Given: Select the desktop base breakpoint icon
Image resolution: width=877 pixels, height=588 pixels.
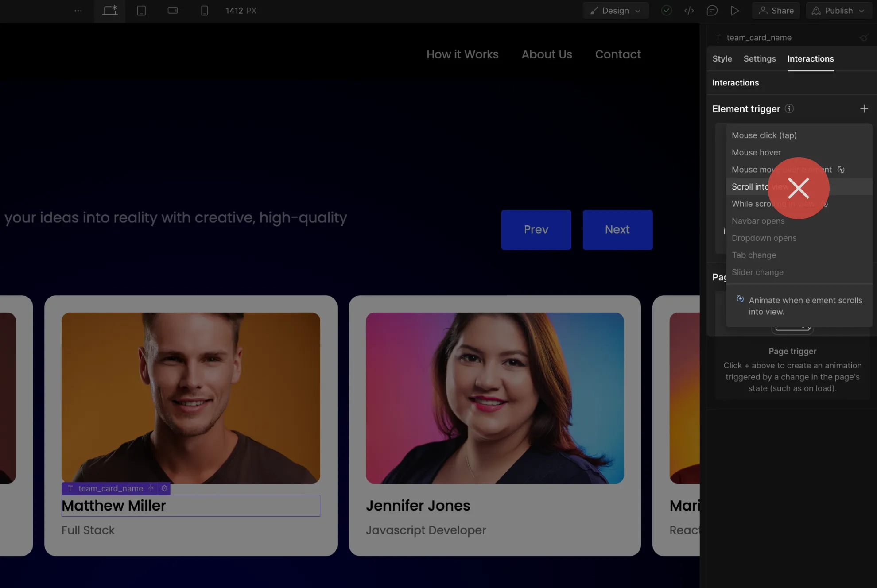Looking at the screenshot, I should tap(110, 11).
